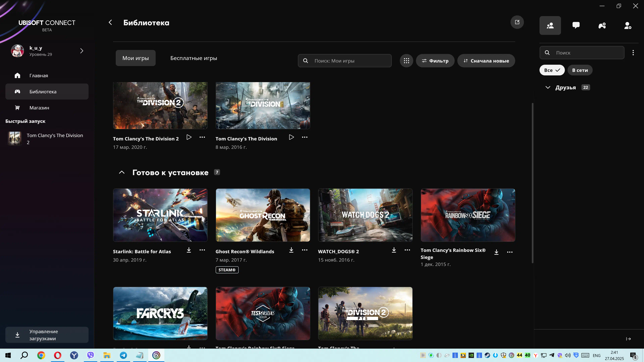
Task: Open the Сначала новые sort dropdown
Action: (x=486, y=61)
